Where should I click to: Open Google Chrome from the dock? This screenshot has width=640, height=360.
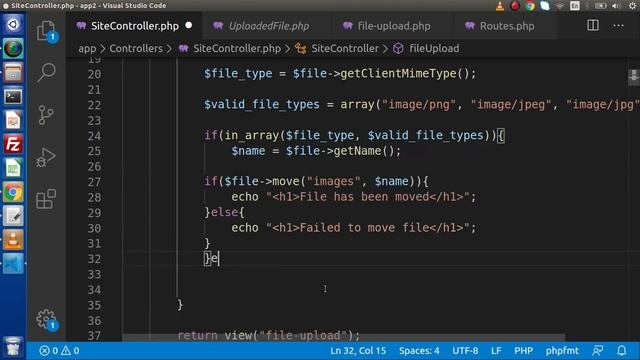click(13, 192)
